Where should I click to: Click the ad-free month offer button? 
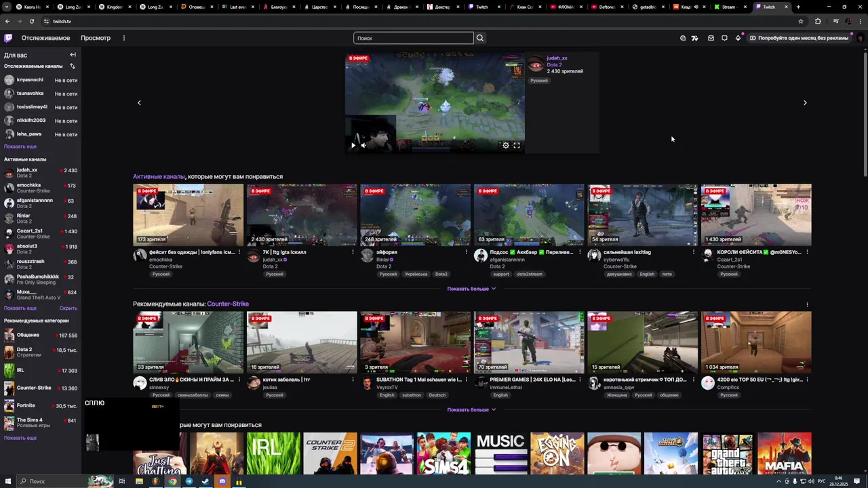[x=800, y=38]
